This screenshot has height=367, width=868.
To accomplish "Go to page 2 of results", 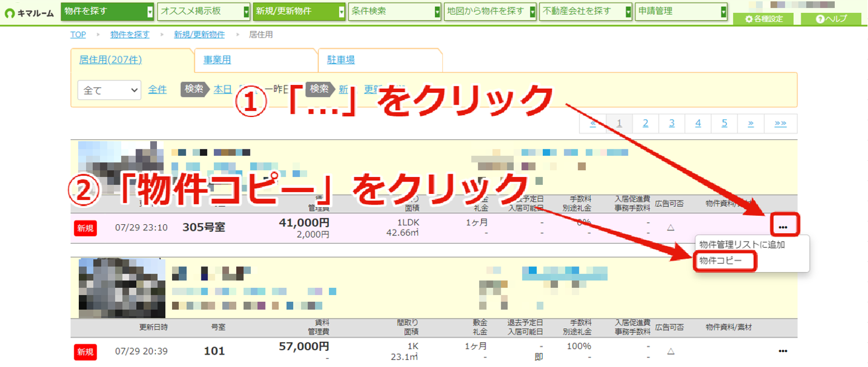I will click(646, 124).
